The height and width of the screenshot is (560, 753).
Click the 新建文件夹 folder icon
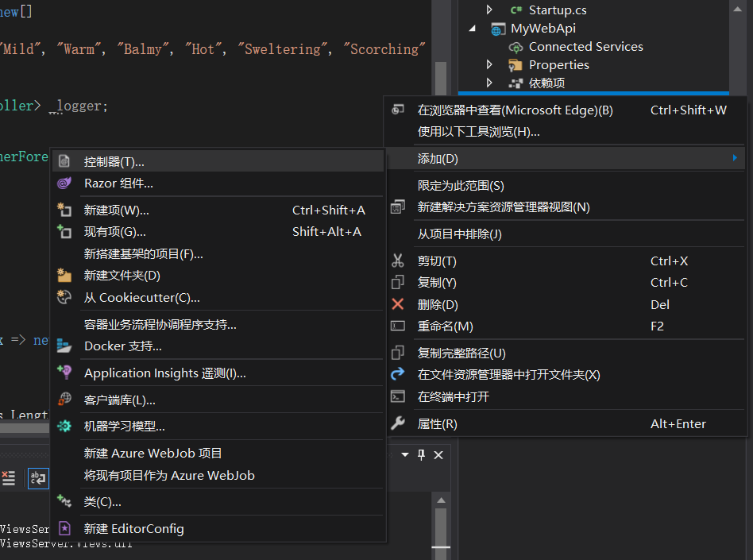pos(64,275)
